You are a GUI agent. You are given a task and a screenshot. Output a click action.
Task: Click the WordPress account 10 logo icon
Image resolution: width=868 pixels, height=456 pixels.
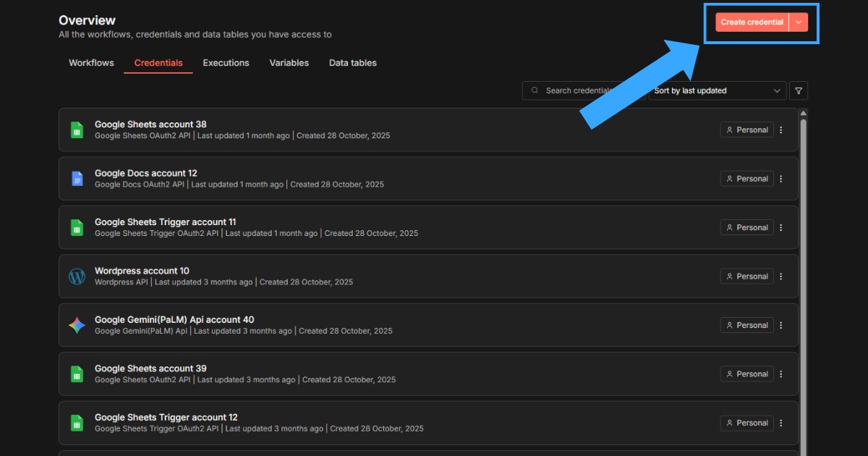click(x=77, y=276)
